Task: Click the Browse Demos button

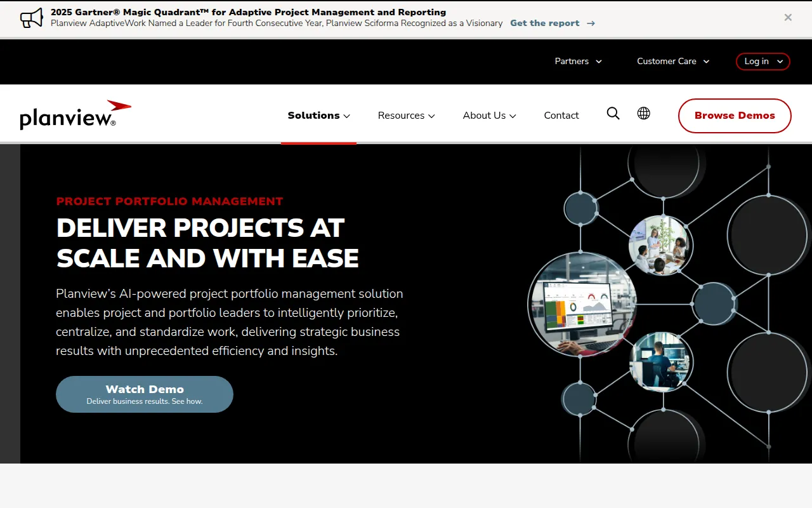Action: click(x=735, y=116)
